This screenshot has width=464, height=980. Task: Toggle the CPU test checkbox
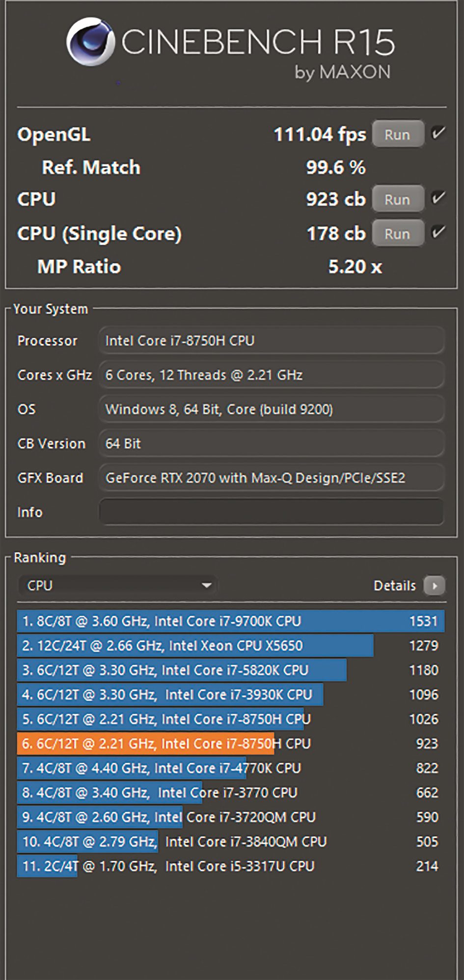coord(438,198)
